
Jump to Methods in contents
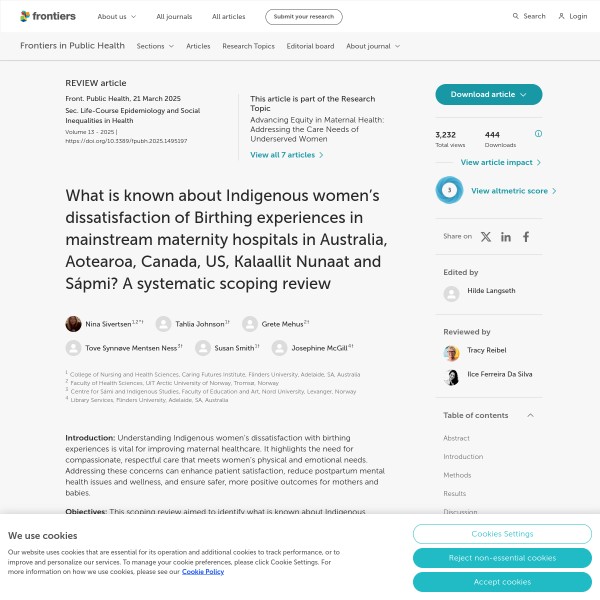click(457, 475)
